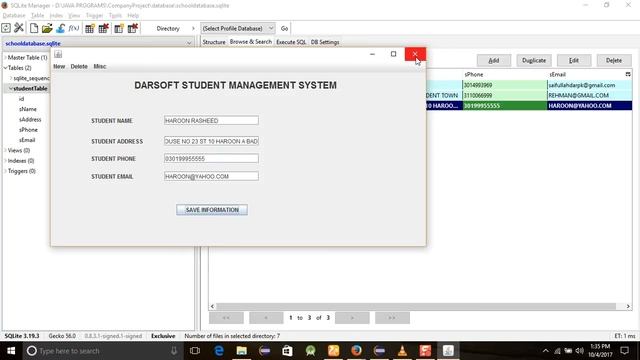
Task: Launch Microsoft Edge from the taskbar
Action: pyautogui.click(x=219, y=351)
